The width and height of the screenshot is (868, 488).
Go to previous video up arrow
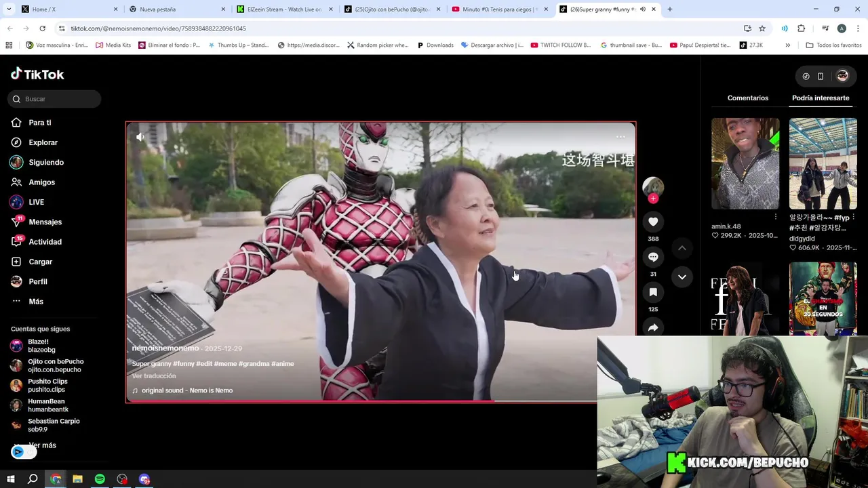click(x=682, y=248)
